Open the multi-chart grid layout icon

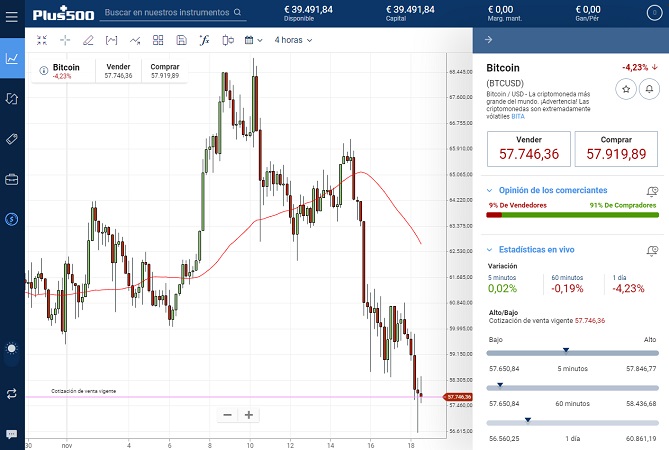[158, 40]
